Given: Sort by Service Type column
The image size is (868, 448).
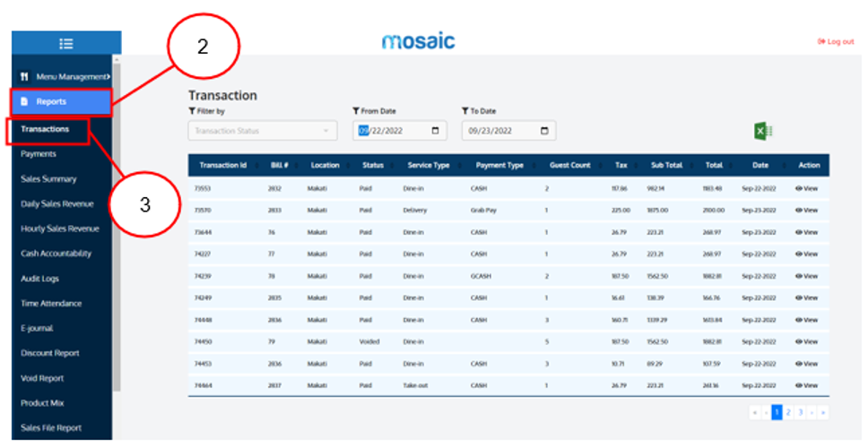Looking at the screenshot, I should tap(429, 166).
